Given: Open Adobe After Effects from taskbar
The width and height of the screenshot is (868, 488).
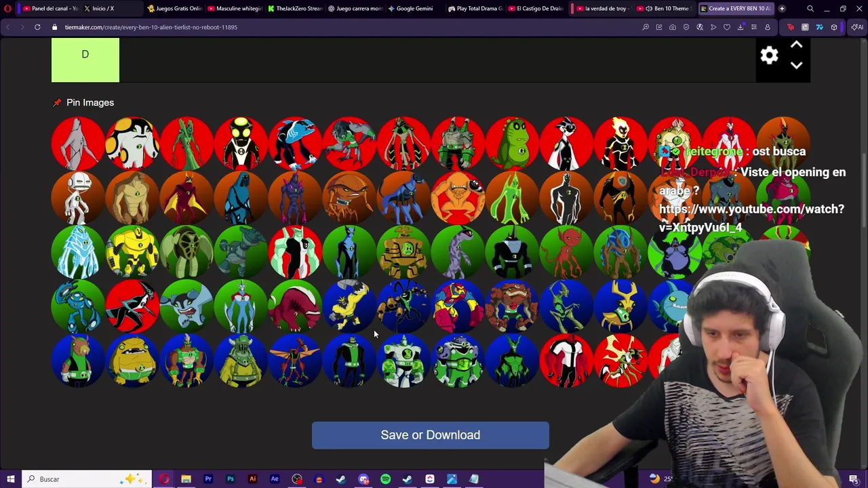Looking at the screenshot, I should 275,479.
